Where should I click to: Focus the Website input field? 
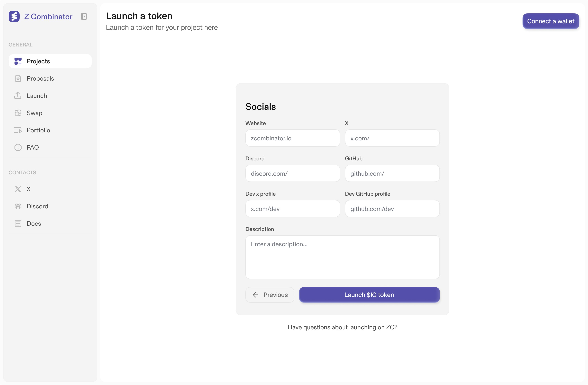pos(292,138)
